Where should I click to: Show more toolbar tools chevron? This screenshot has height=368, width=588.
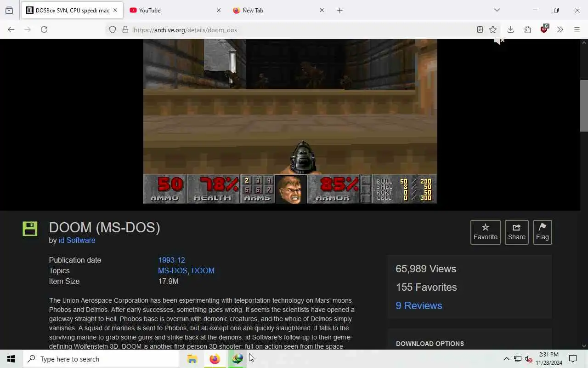[560, 29]
